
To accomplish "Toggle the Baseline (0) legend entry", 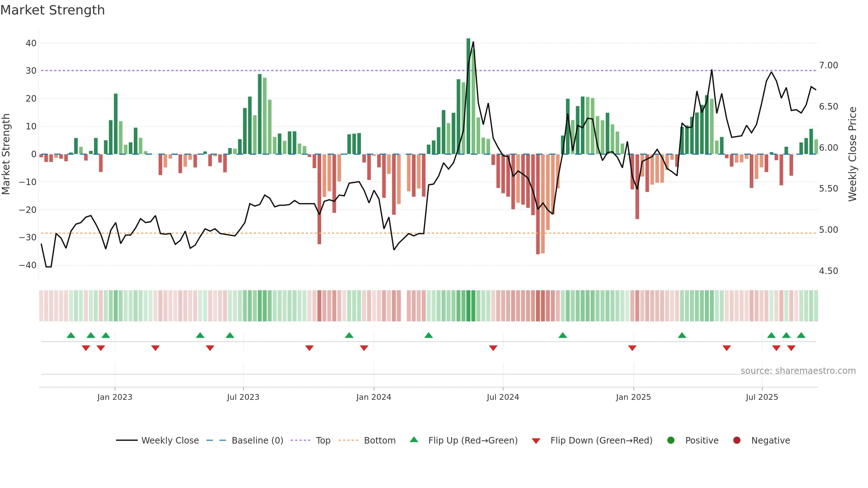I will pos(245,440).
